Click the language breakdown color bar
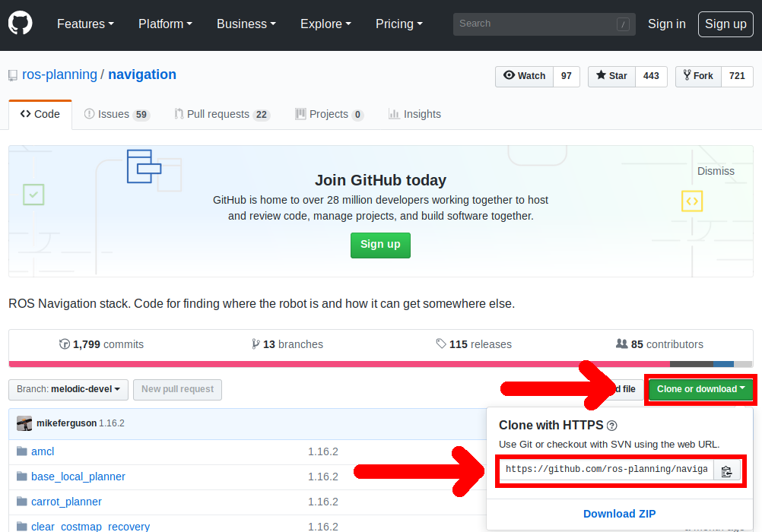The height and width of the screenshot is (532, 762). pyautogui.click(x=380, y=364)
